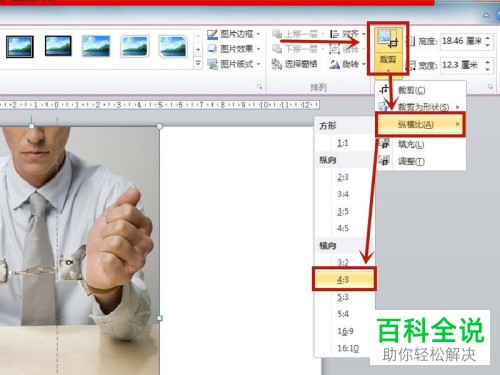Apply the fifth snipped-corner picture style

(173, 46)
